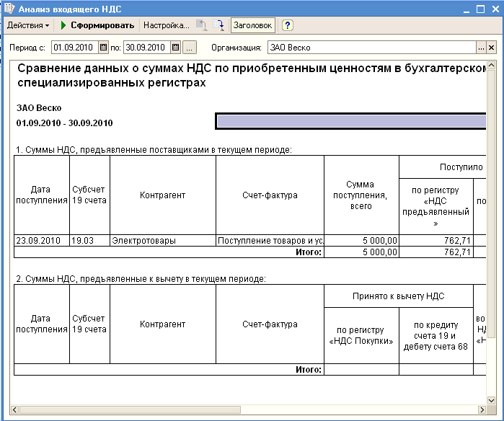Select the Электротовары contractor cell
504x421 pixels.
163,240
